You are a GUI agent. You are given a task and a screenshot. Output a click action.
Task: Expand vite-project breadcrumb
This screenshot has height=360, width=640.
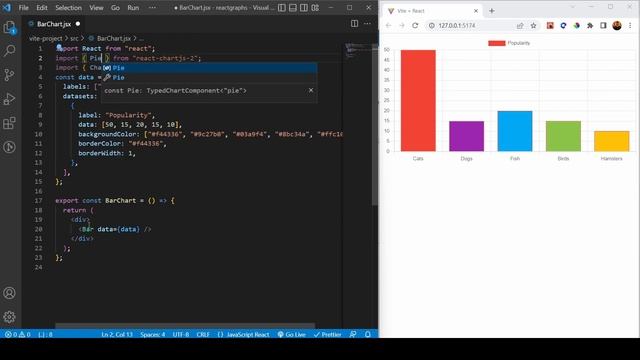point(45,38)
